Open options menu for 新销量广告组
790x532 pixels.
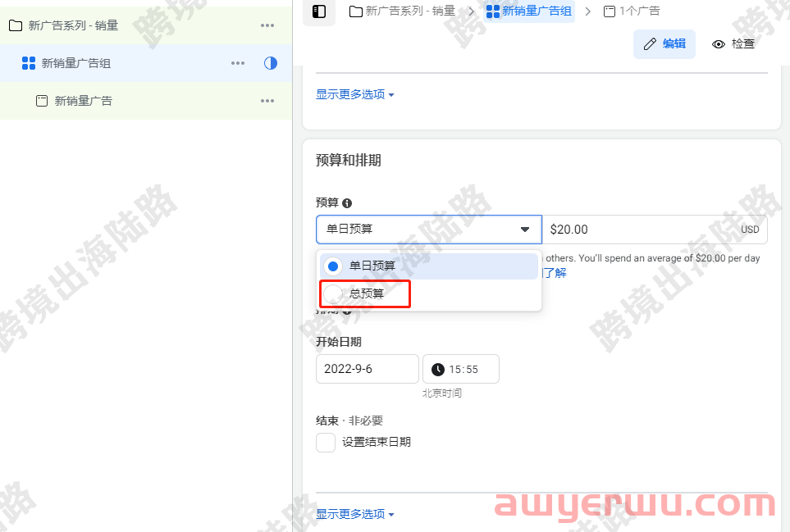tap(238, 63)
